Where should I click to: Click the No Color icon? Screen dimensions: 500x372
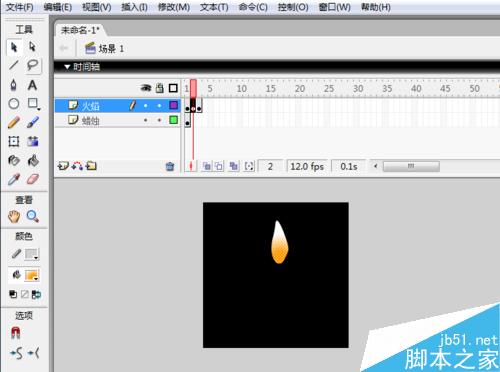tap(25, 294)
